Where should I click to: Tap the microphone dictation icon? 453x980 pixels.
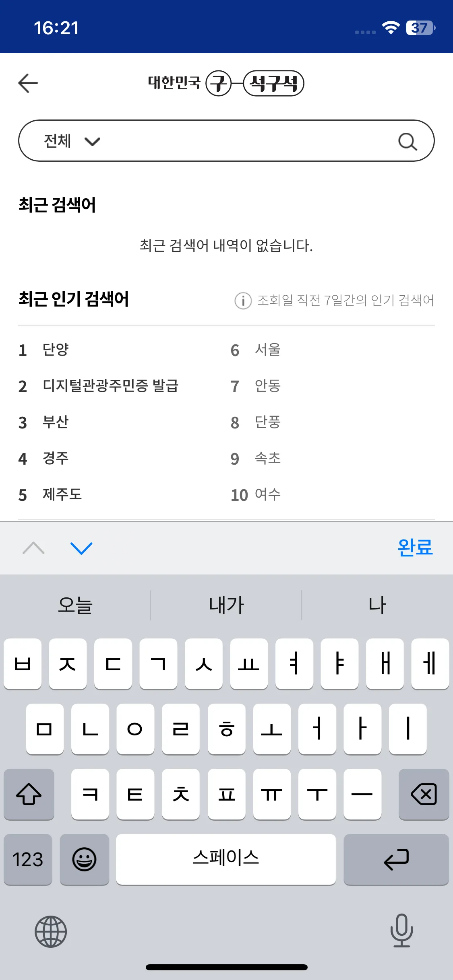401,930
